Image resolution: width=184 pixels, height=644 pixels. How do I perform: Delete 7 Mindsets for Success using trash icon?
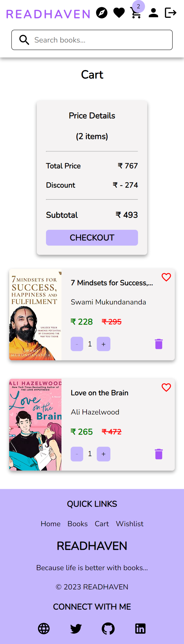[x=158, y=344]
